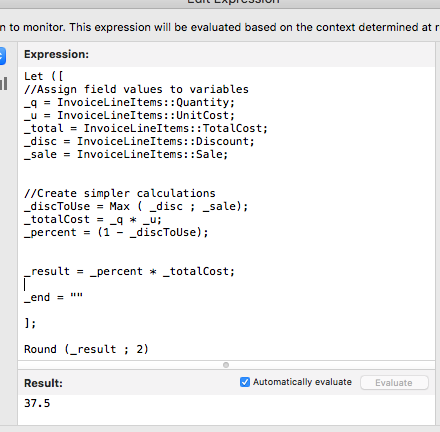The image size is (440, 432).
Task: Click the Expression: header label
Action: point(56,54)
